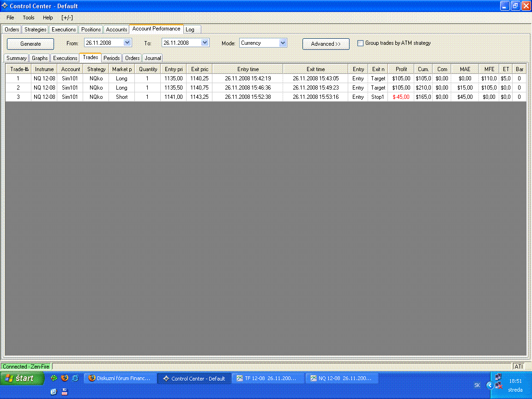Click the Strategy column header
The width and height of the screenshot is (532, 399).
click(96, 69)
